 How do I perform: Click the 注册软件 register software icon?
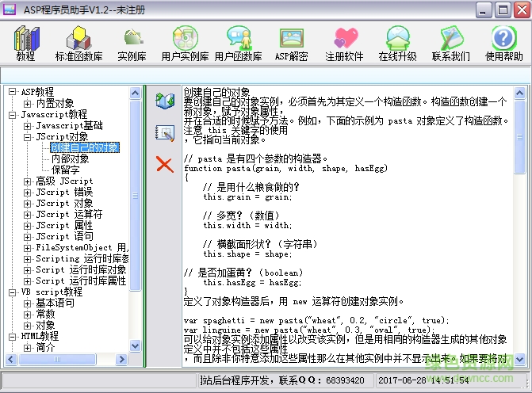tap(344, 44)
